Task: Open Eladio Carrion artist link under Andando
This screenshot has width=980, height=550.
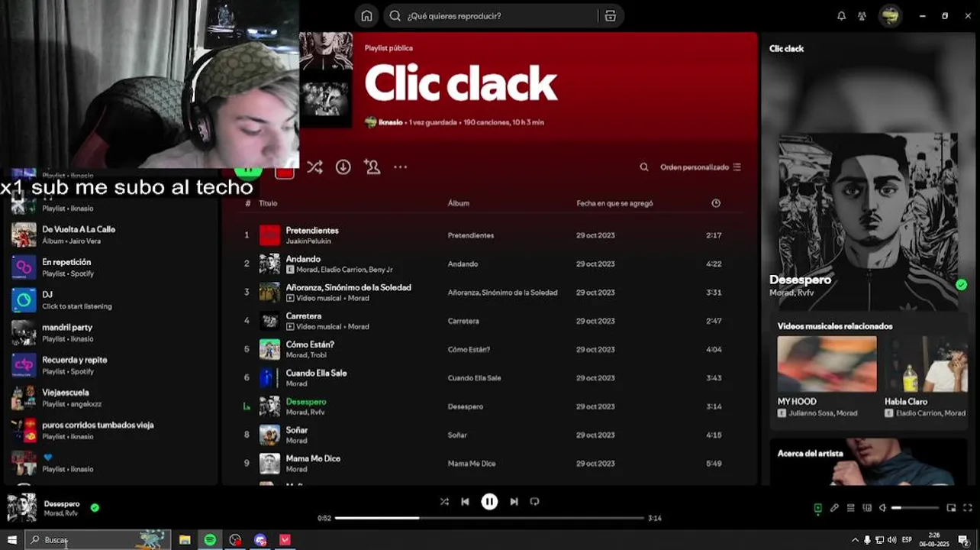Action: [x=343, y=270]
